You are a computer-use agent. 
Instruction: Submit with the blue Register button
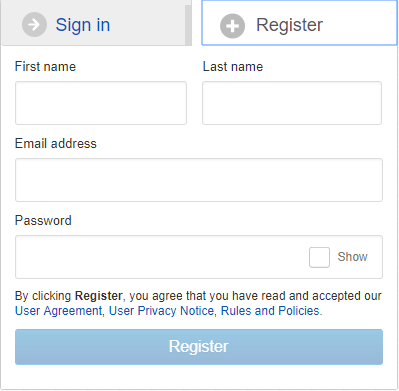[x=199, y=347]
